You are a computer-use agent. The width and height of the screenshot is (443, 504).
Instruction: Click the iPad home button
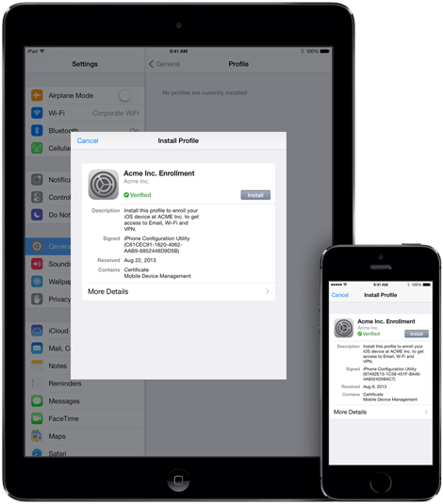[178, 480]
